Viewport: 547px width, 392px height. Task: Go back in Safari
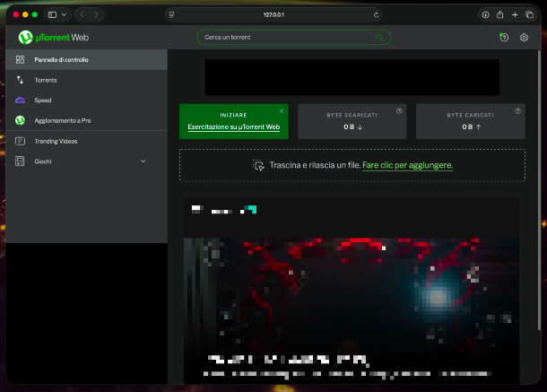pyautogui.click(x=82, y=14)
